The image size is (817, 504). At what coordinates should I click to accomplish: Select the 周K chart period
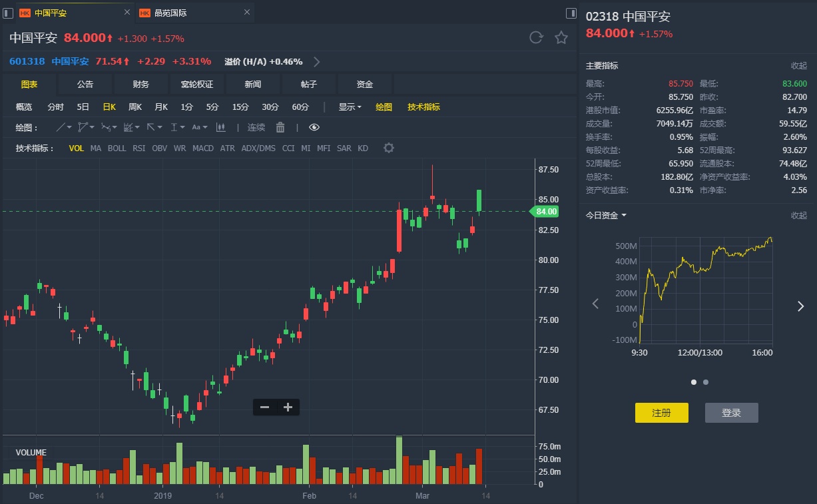pyautogui.click(x=135, y=107)
